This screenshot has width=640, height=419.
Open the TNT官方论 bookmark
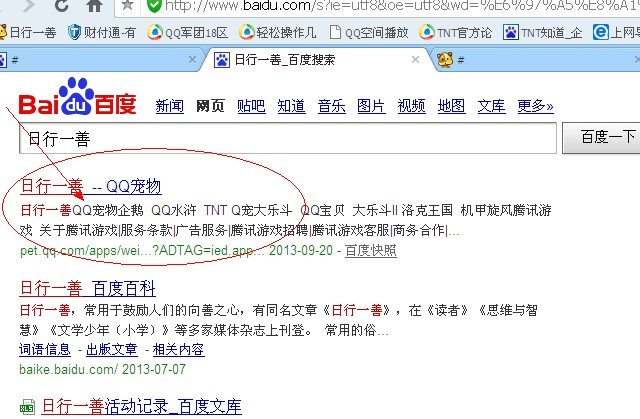click(456, 32)
